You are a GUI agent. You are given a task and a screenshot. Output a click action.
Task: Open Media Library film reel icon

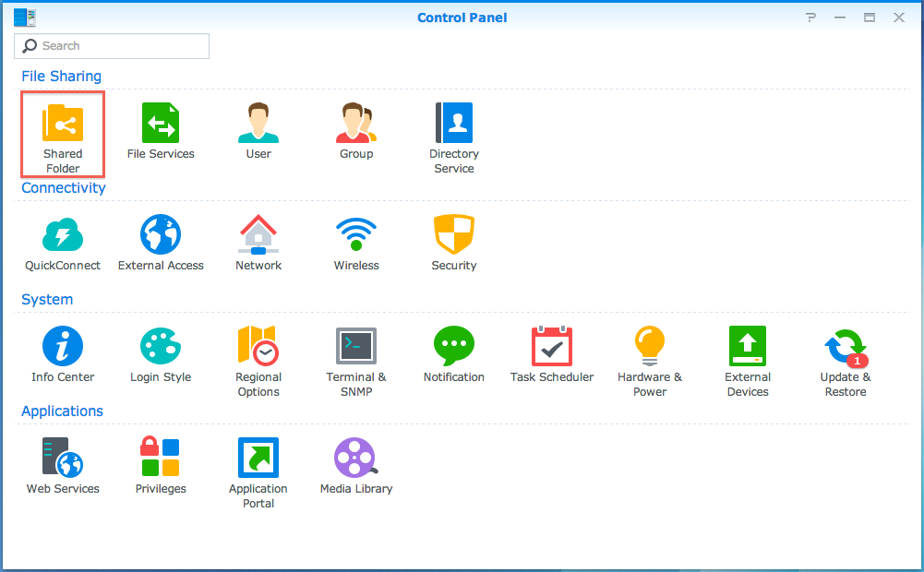coord(355,459)
